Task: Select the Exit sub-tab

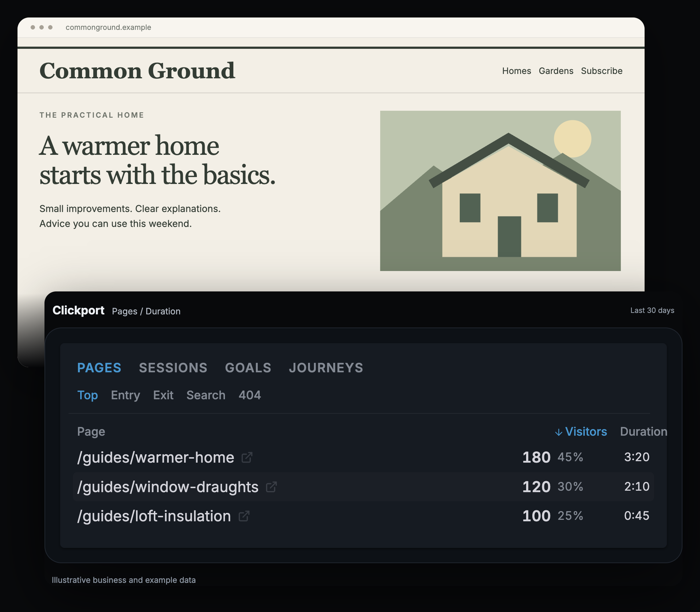Action: (163, 395)
